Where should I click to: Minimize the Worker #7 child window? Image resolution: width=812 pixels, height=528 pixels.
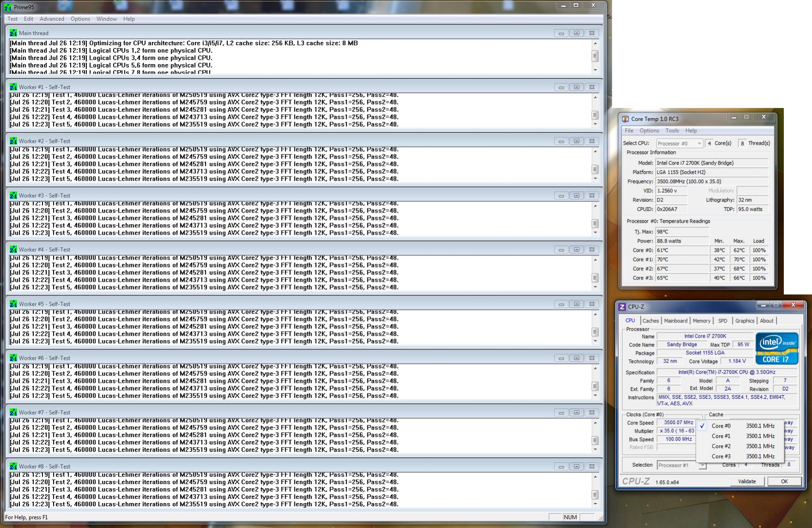pyautogui.click(x=561, y=413)
